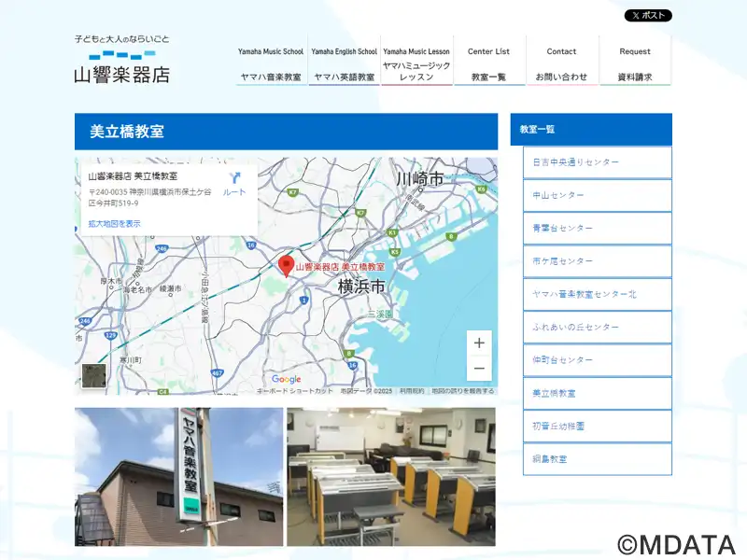
Task: Switch map to satellite view thumbnail
Action: point(94,376)
